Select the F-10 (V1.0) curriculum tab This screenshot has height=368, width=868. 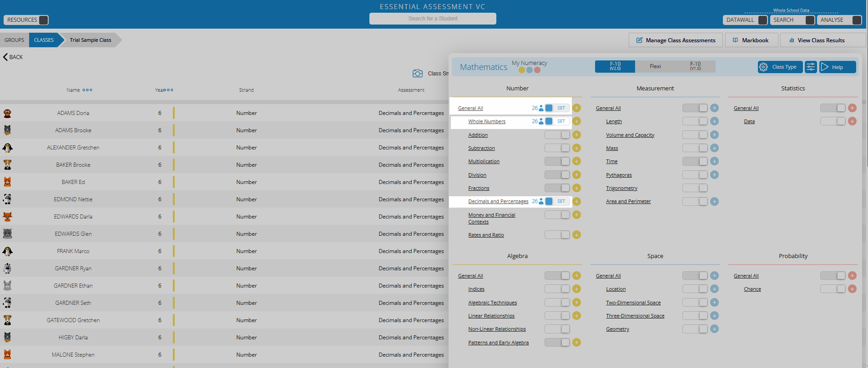coord(695,66)
